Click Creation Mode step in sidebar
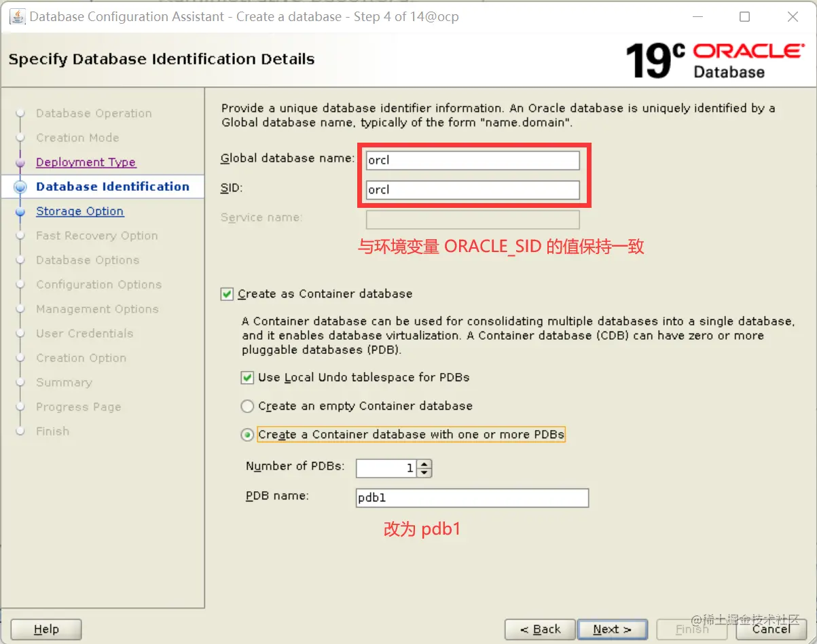The height and width of the screenshot is (644, 817). coord(77,138)
